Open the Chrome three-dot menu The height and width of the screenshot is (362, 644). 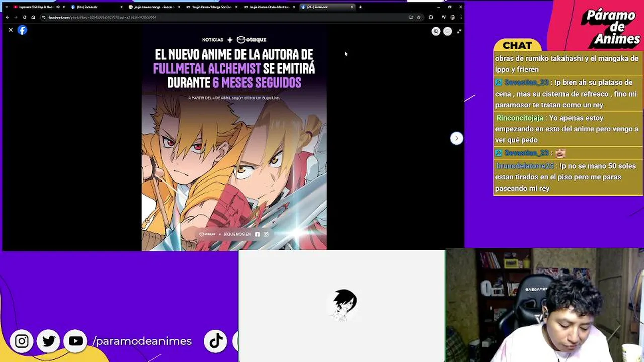point(460,17)
